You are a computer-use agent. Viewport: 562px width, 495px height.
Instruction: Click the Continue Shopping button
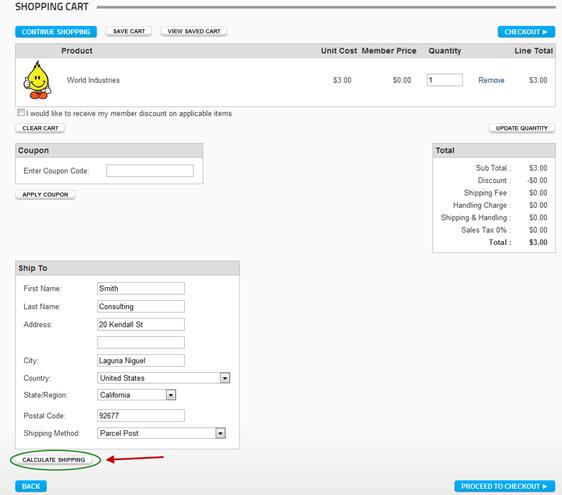click(56, 32)
